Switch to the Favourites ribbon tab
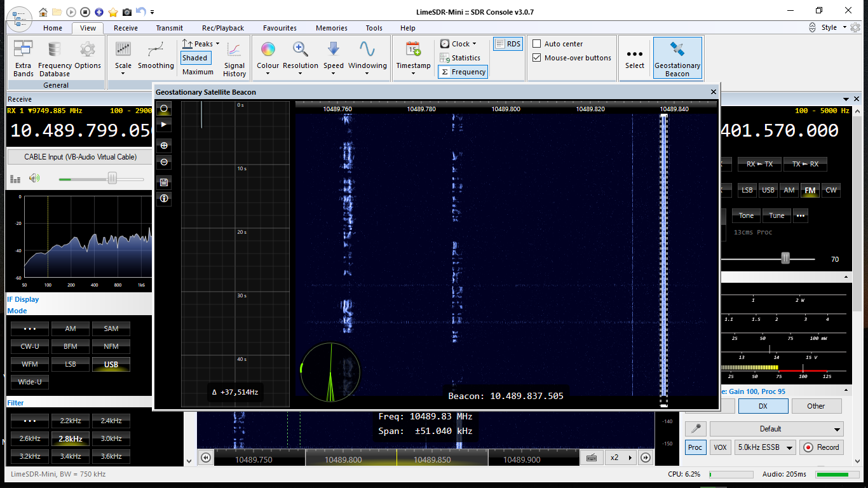 (280, 28)
